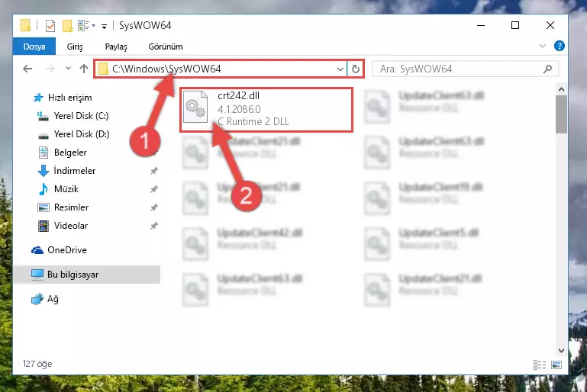Select Bu bilgisayar in navigation pane
587x392 pixels.
[86, 275]
